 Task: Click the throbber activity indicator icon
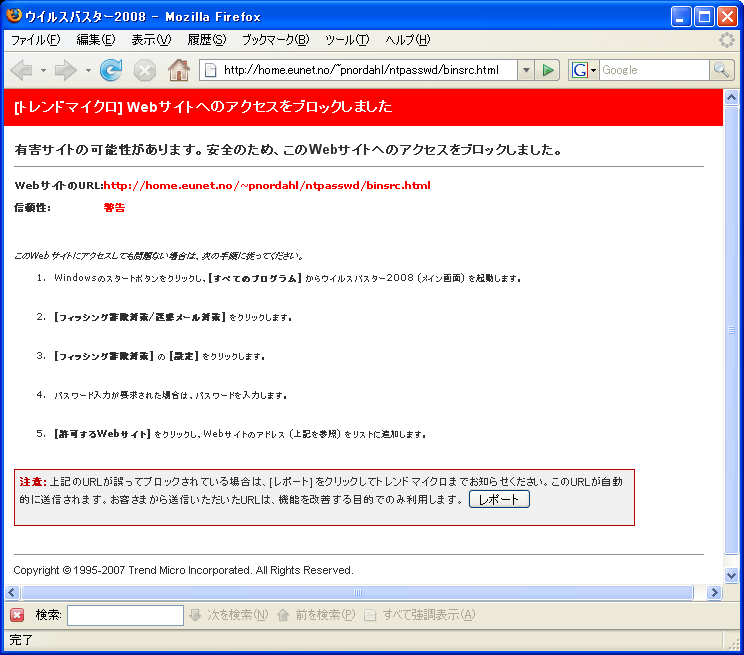(x=726, y=40)
